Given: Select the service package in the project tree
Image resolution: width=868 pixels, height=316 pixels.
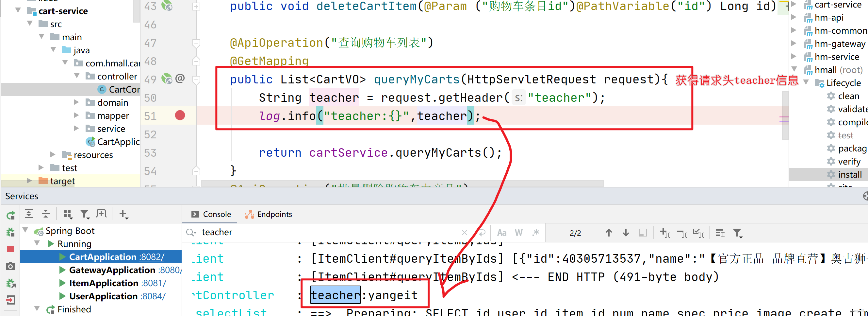Looking at the screenshot, I should point(106,129).
